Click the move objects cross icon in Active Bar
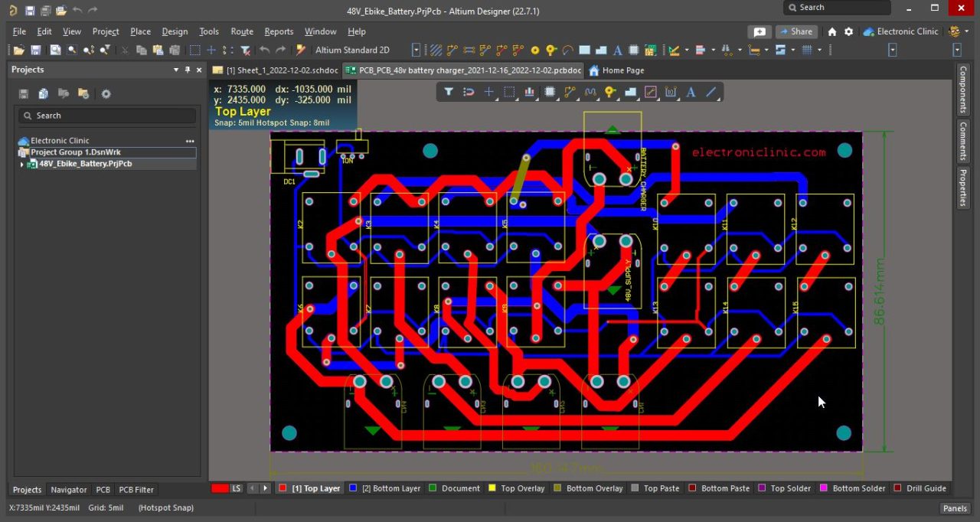Screen dimensions: 980x522 coord(489,92)
